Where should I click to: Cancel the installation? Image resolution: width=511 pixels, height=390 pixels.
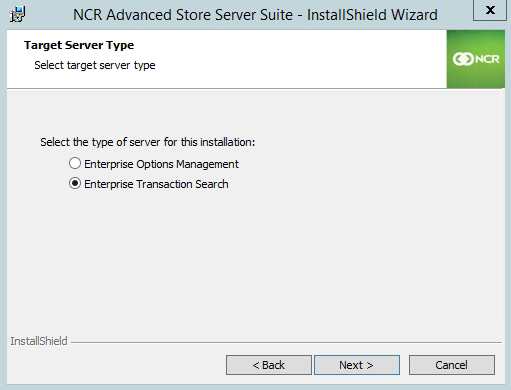point(452,365)
